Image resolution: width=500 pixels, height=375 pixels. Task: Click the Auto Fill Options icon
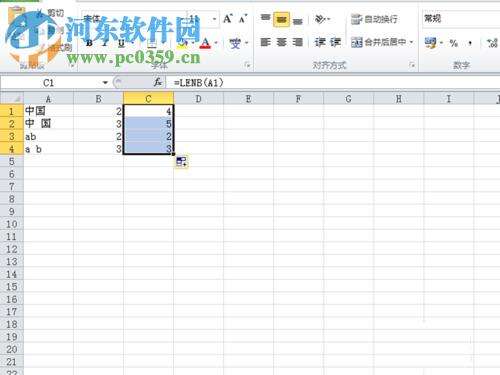coord(182,162)
